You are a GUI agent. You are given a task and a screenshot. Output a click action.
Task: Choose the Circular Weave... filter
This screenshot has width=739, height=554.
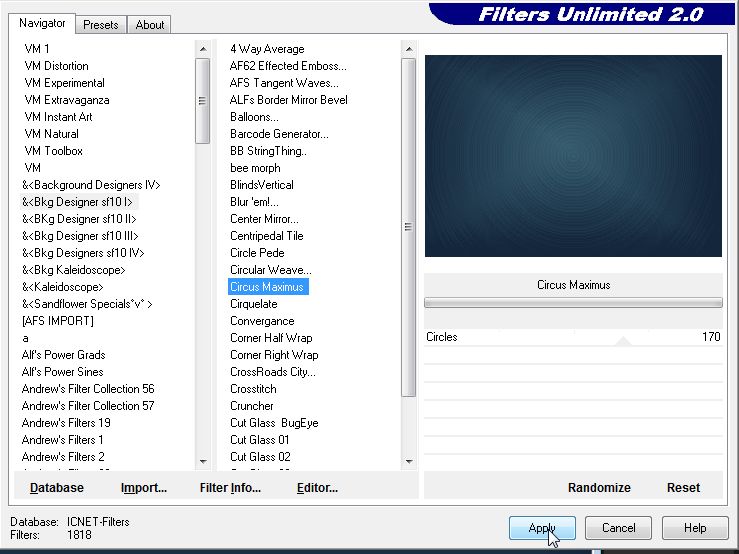271,270
